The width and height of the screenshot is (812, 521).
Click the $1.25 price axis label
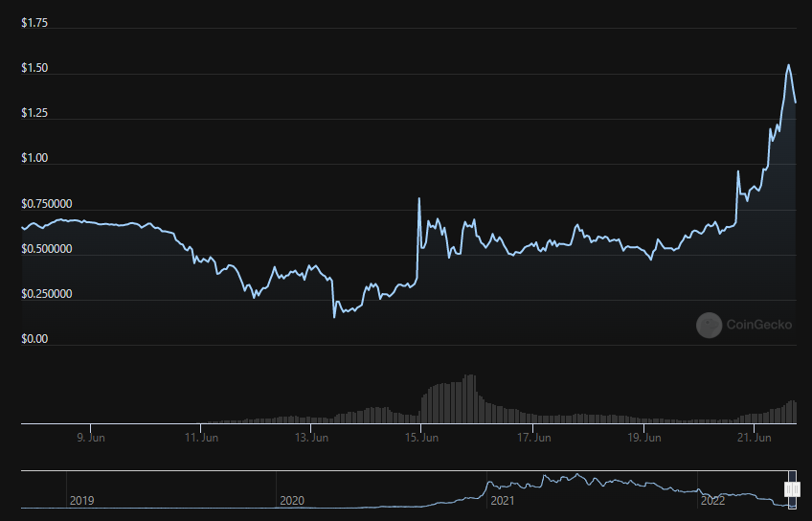pos(34,113)
